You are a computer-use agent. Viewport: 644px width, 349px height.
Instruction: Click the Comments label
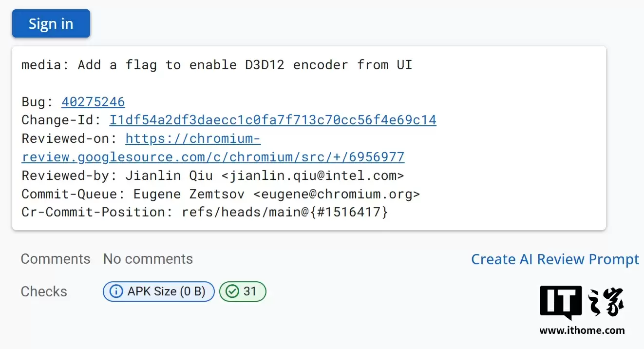pos(56,259)
